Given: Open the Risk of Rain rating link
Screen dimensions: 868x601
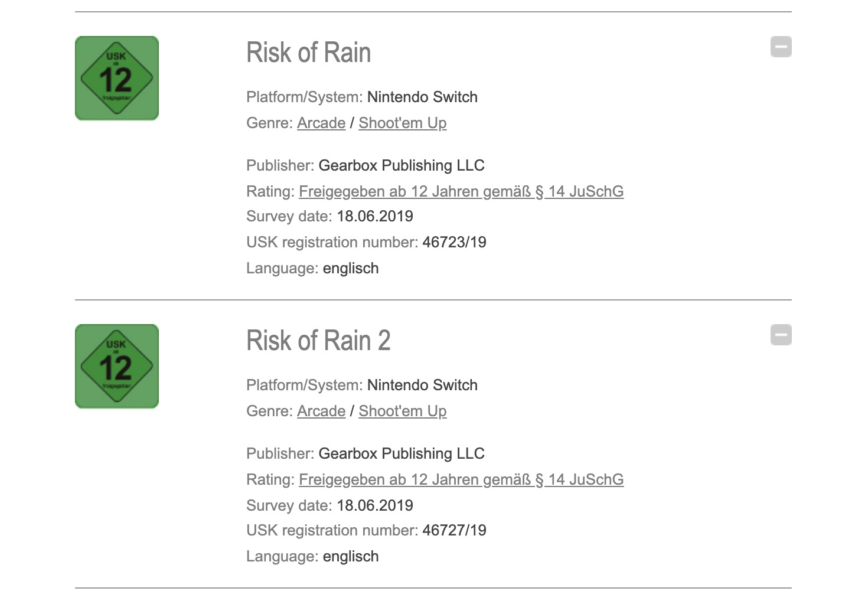Looking at the screenshot, I should click(461, 191).
